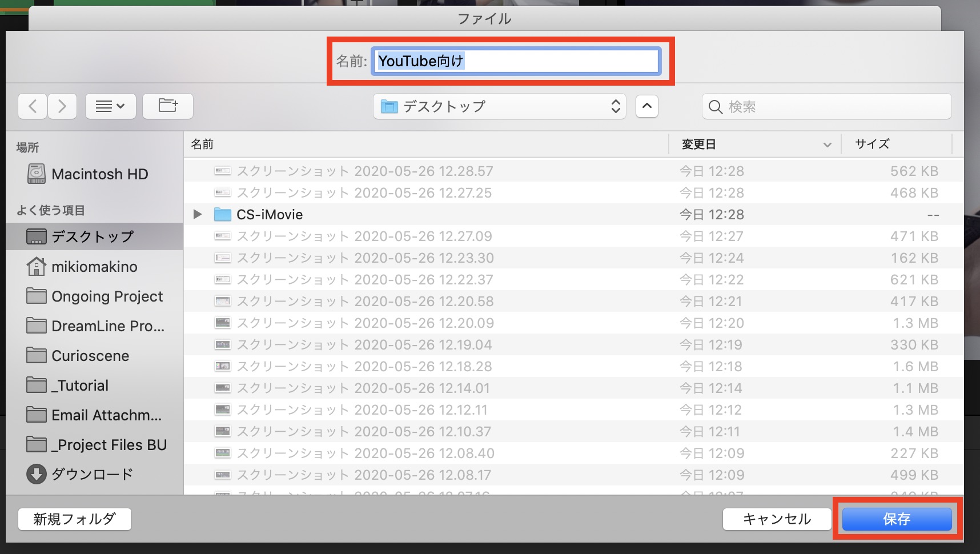Click the back navigation arrow
This screenshot has height=554, width=980.
click(33, 106)
